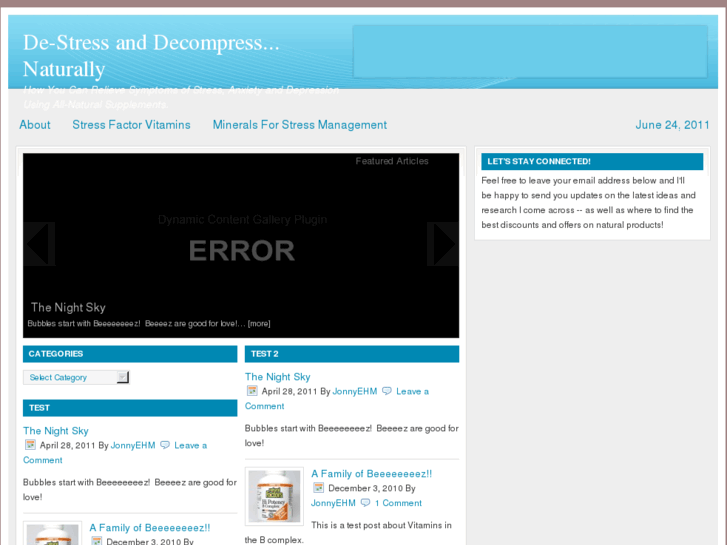
Task: Click the LET'S STAY CONNECTED! heading
Action: [x=592, y=161]
